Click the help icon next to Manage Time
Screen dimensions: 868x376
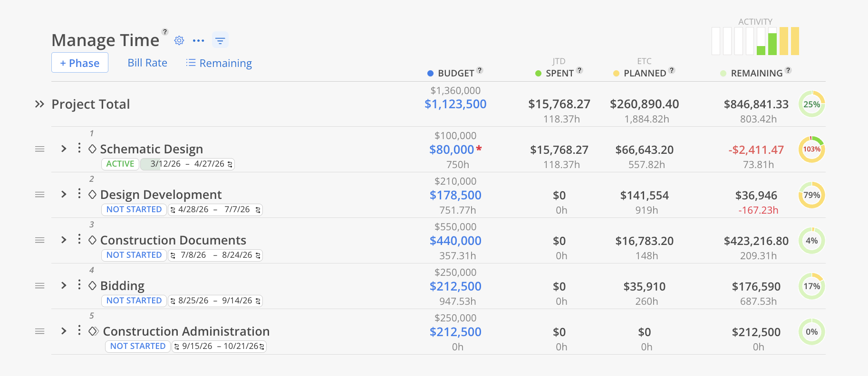[165, 32]
